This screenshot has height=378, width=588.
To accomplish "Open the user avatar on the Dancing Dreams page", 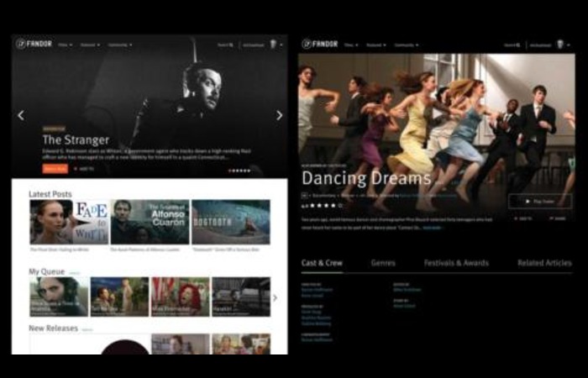I will (x=560, y=45).
